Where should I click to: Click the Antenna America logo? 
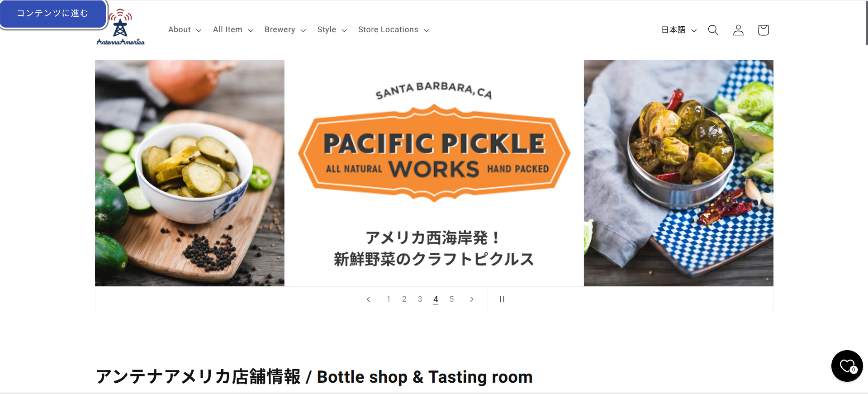tap(120, 28)
